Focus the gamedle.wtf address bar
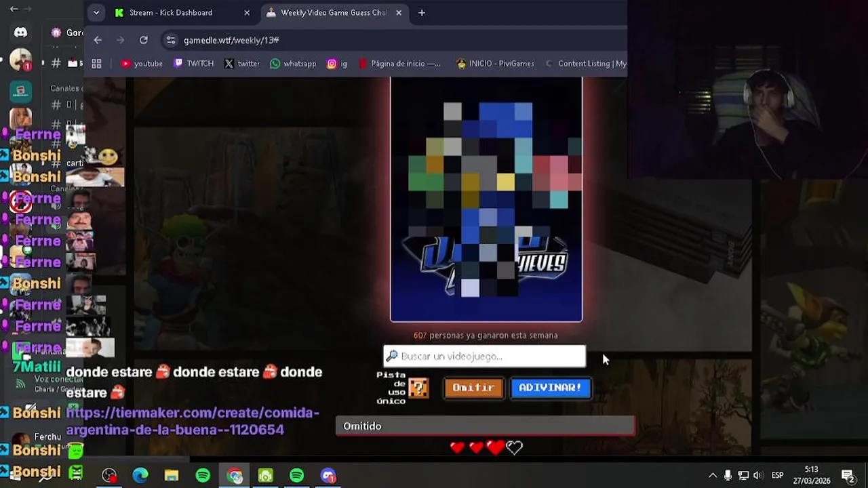This screenshot has height=488, width=868. coord(393,40)
